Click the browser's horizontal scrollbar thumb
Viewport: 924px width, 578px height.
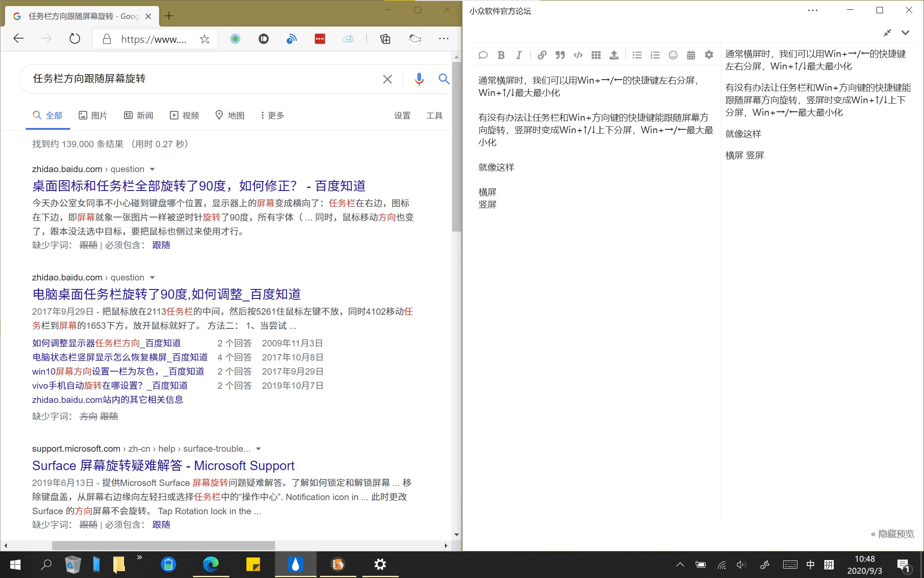tap(163, 545)
